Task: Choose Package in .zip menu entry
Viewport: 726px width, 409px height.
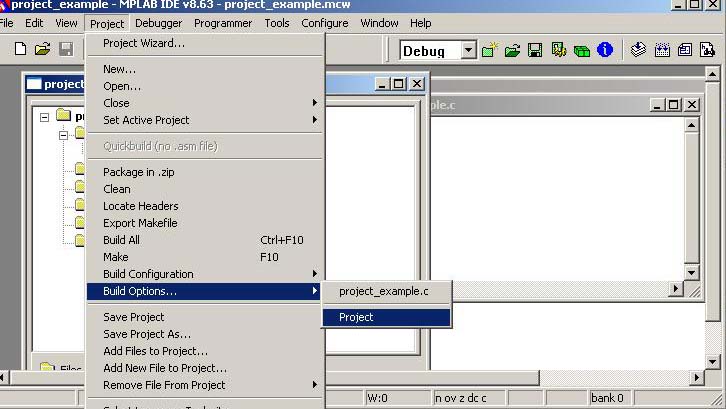Action: [138, 172]
